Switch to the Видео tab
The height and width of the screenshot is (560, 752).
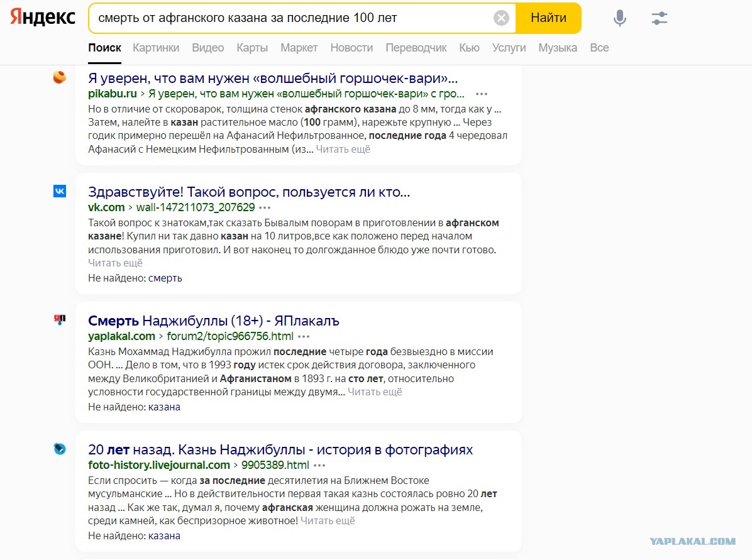(207, 48)
